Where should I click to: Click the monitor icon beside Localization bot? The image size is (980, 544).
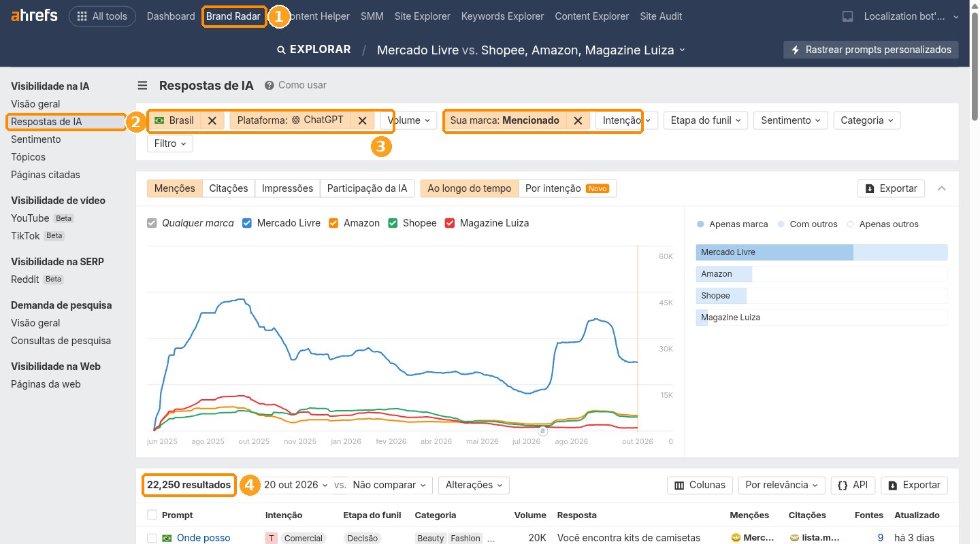click(847, 16)
